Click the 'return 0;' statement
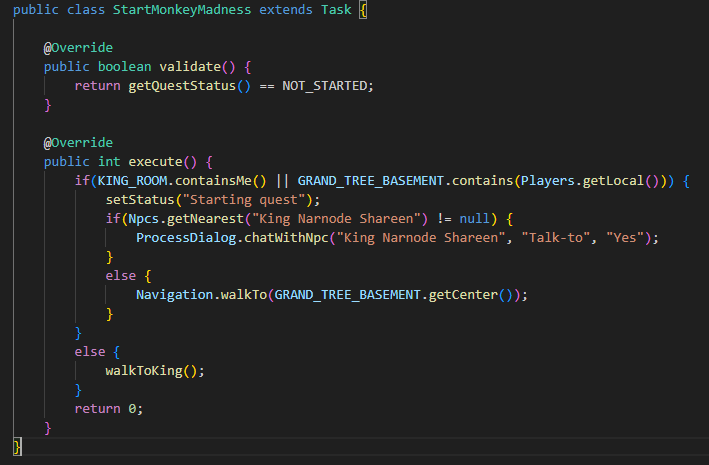709x465 pixels. pyautogui.click(x=109, y=409)
